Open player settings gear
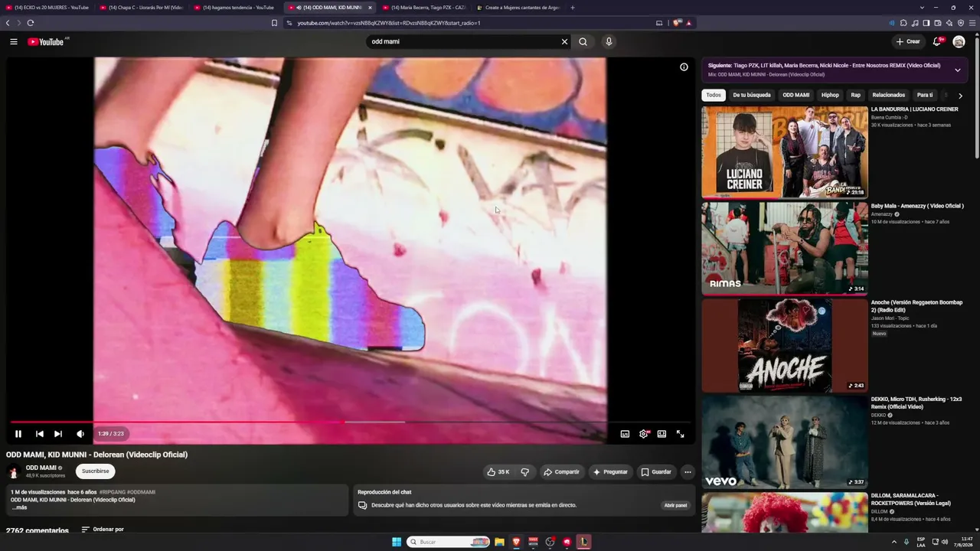Viewport: 980px width, 551px height. (x=644, y=434)
